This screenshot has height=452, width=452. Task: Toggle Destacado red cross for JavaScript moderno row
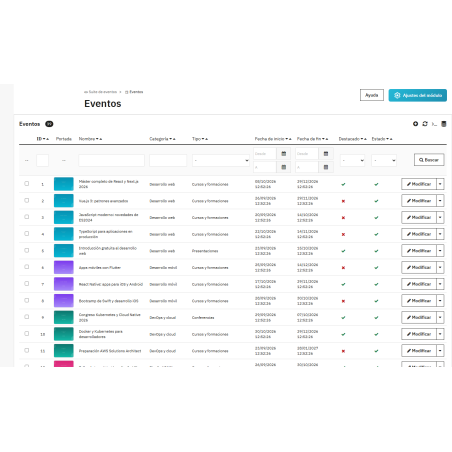[343, 218]
